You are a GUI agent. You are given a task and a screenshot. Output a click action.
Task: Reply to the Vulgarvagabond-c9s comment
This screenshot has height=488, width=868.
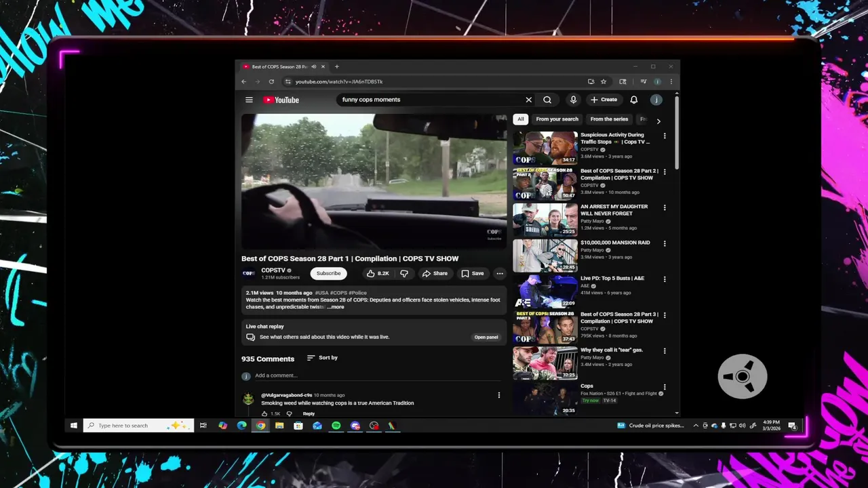(309, 413)
